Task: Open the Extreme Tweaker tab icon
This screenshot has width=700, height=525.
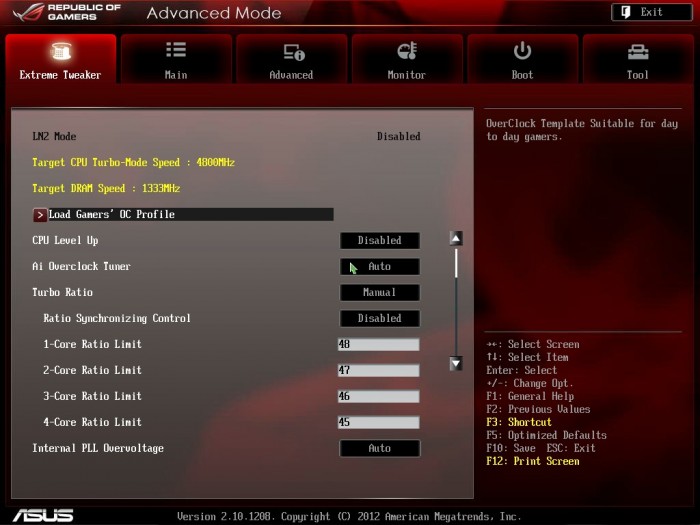Action: coord(61,50)
